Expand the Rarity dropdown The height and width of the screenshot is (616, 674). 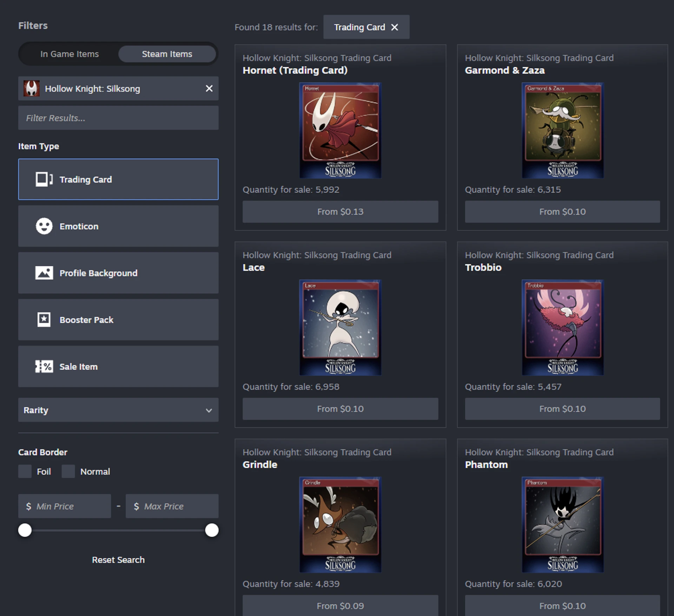tap(118, 410)
